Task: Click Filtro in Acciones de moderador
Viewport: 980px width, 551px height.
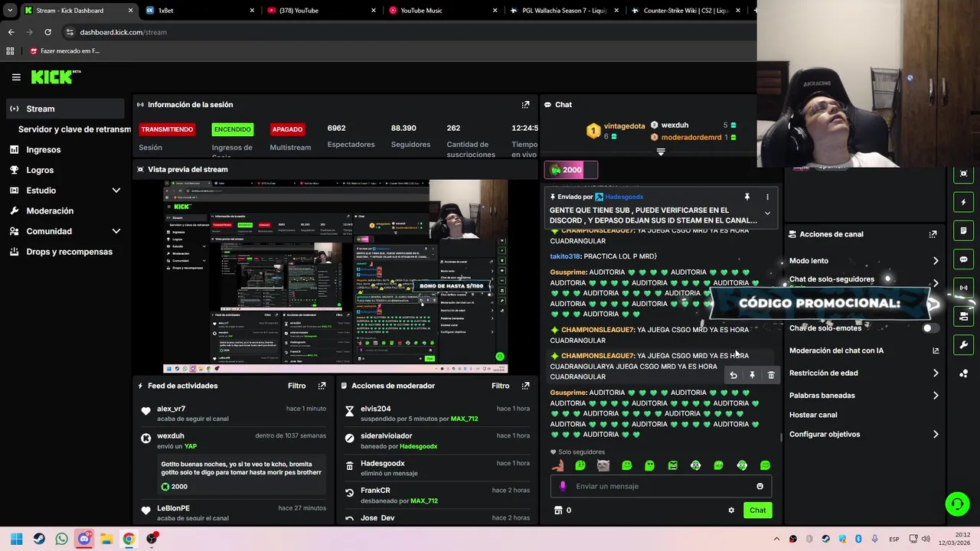Action: [x=500, y=386]
